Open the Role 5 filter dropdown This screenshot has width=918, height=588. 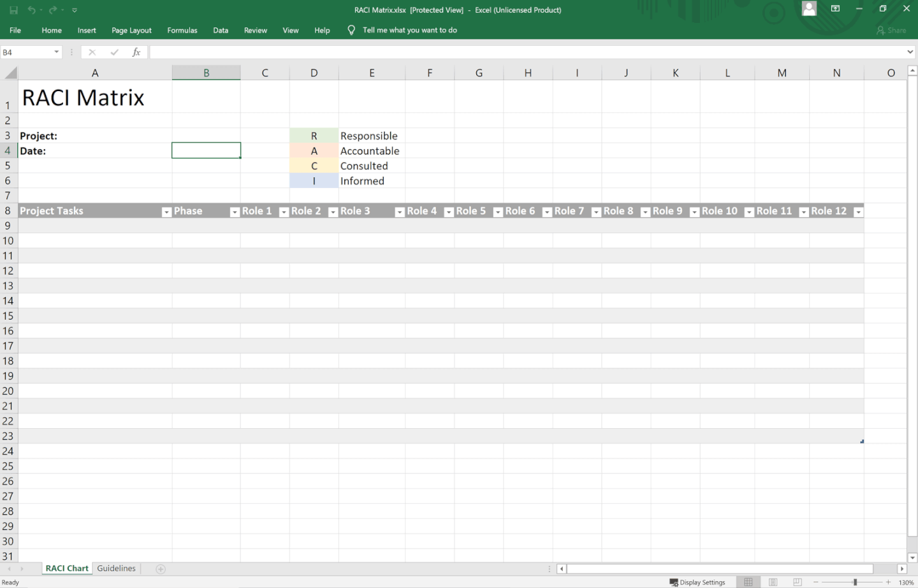[x=498, y=212]
